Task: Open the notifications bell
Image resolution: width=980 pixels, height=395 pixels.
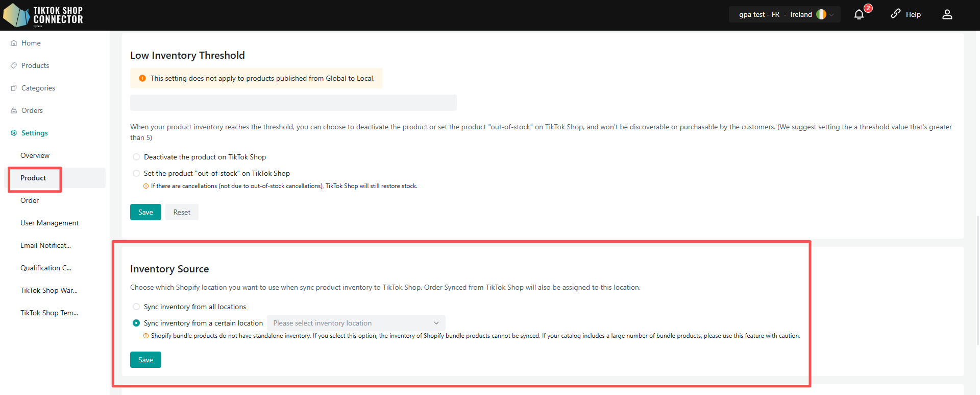Action: click(859, 15)
